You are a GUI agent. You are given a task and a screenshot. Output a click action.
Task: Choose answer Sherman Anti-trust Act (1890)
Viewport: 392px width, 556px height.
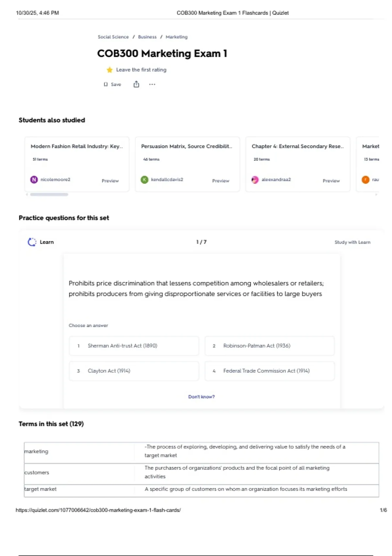pyautogui.click(x=134, y=346)
